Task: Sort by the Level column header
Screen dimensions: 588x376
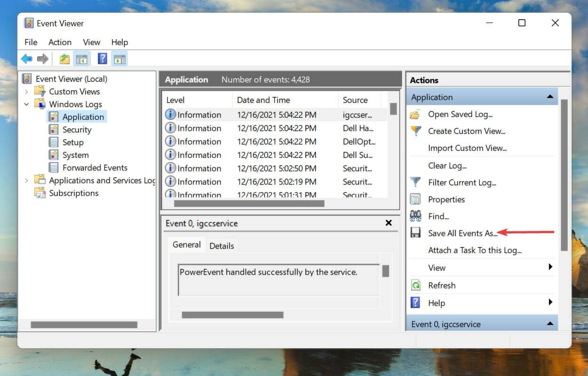Action: [x=198, y=100]
